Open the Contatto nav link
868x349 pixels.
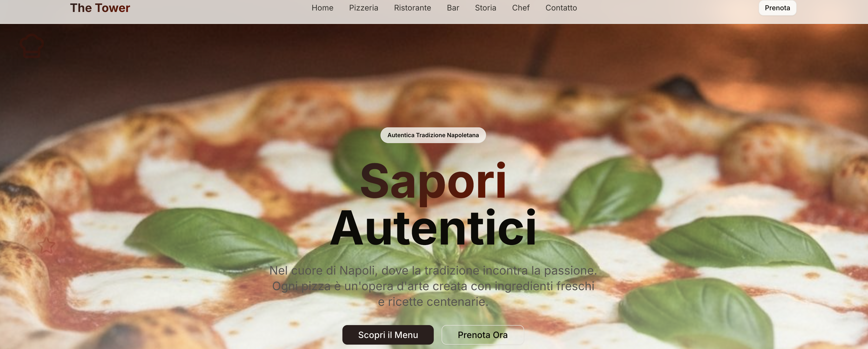[x=561, y=8]
